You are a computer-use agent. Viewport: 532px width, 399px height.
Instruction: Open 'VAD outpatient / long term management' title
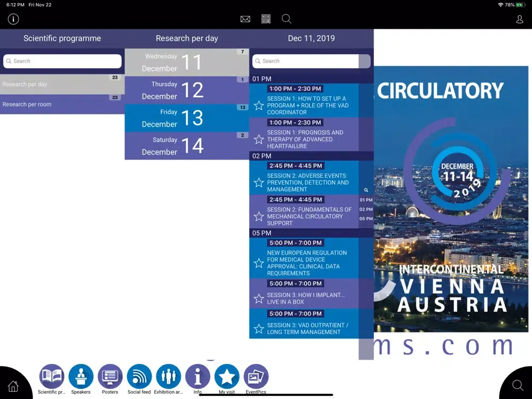click(307, 328)
